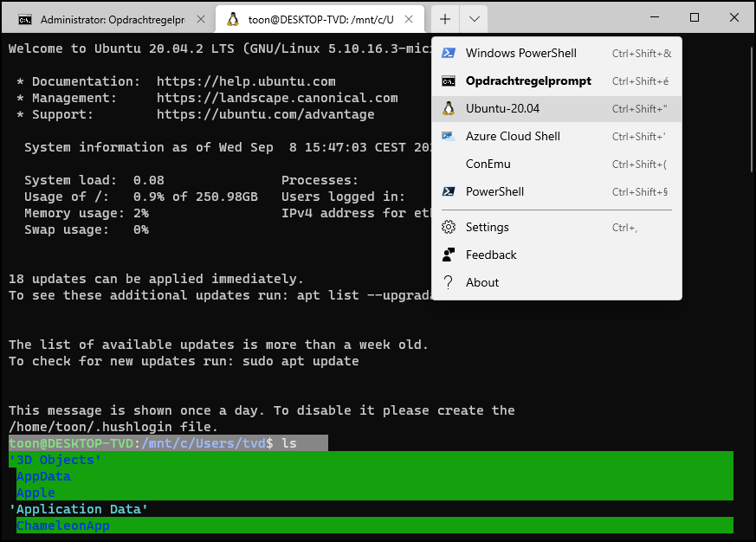Click the 'Users logged in:' label
Screen dimensions: 756x542
(343, 197)
